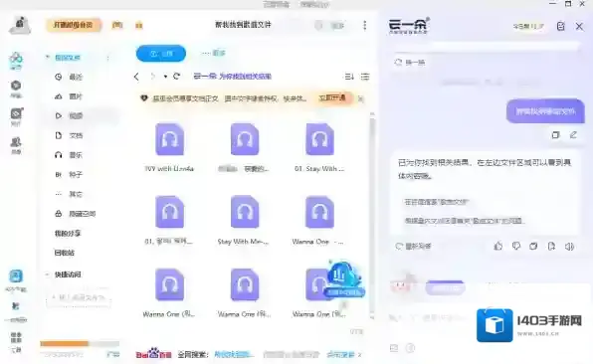Screen dimensions: 593x364
Task: Open the navigation history dropdown arrow
Action: tap(165, 77)
